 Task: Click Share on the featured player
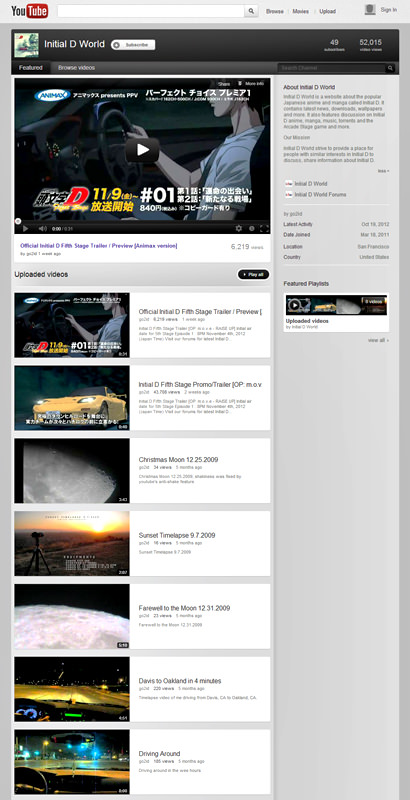pyautogui.click(x=224, y=84)
